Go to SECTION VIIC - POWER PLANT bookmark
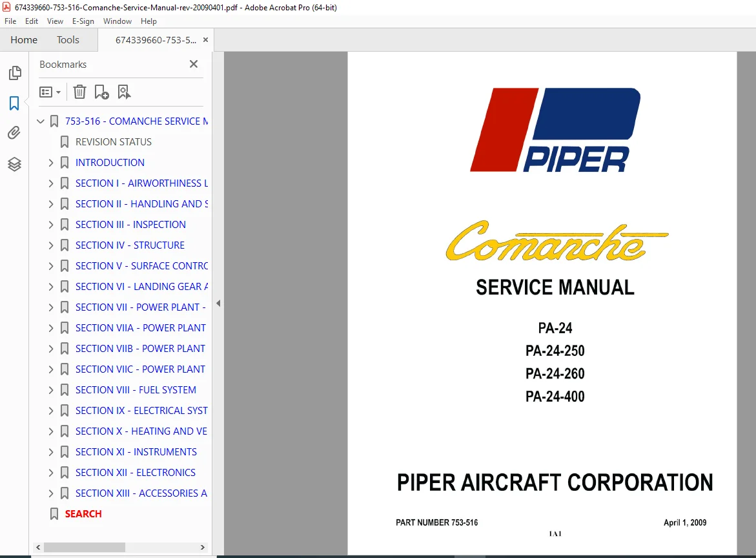Screen dimensions: 756x558 pyautogui.click(x=140, y=369)
